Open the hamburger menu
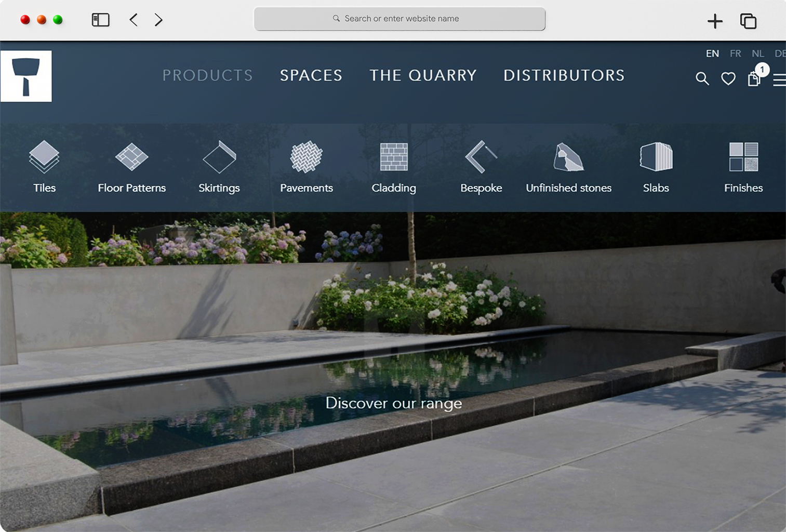Image resolution: width=786 pixels, height=532 pixels. pos(779,79)
